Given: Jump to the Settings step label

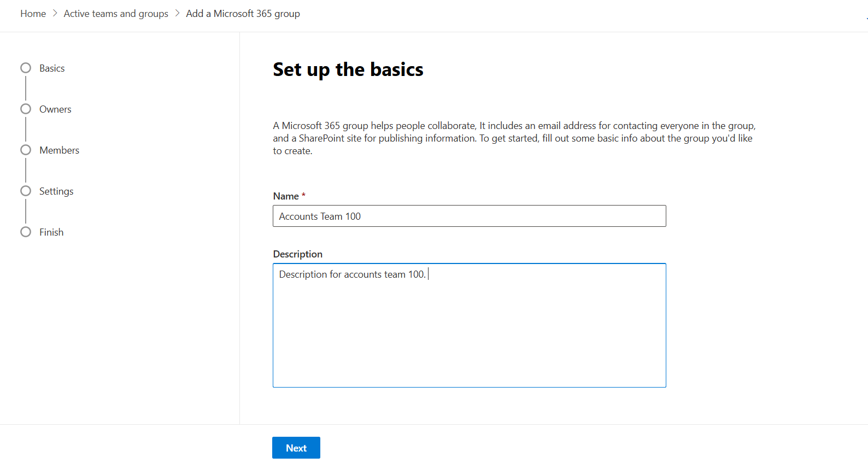Looking at the screenshot, I should [x=56, y=191].
